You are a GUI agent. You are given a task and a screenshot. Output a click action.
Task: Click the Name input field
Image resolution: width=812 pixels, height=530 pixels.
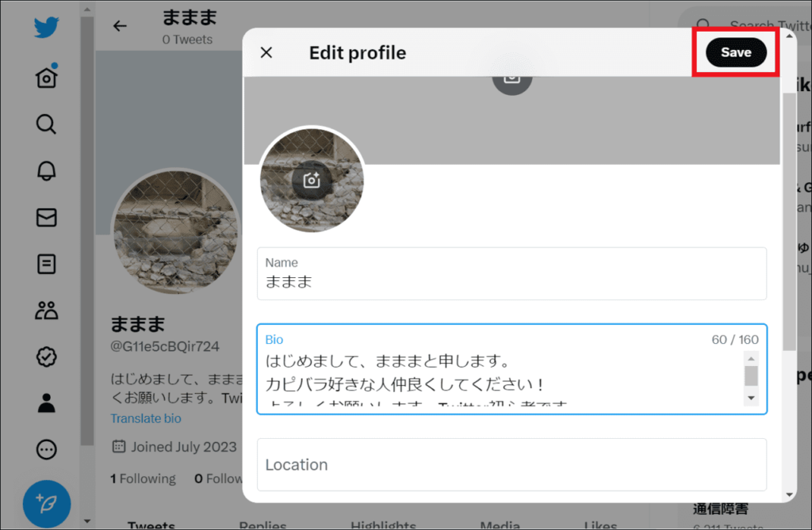coord(511,274)
